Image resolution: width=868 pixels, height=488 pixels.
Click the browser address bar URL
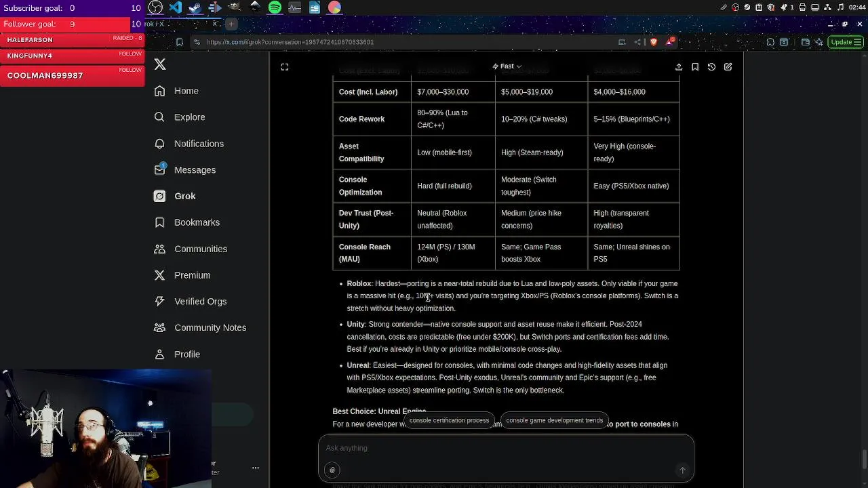(290, 42)
